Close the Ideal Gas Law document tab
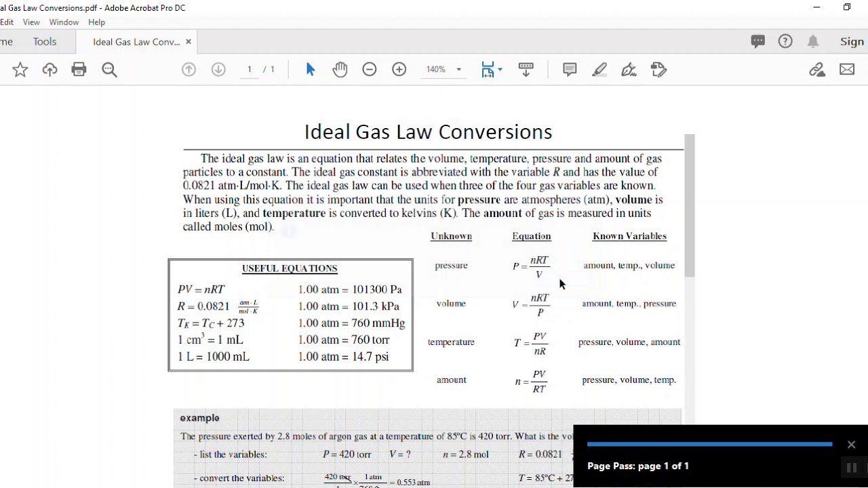The height and width of the screenshot is (488, 868). (189, 41)
